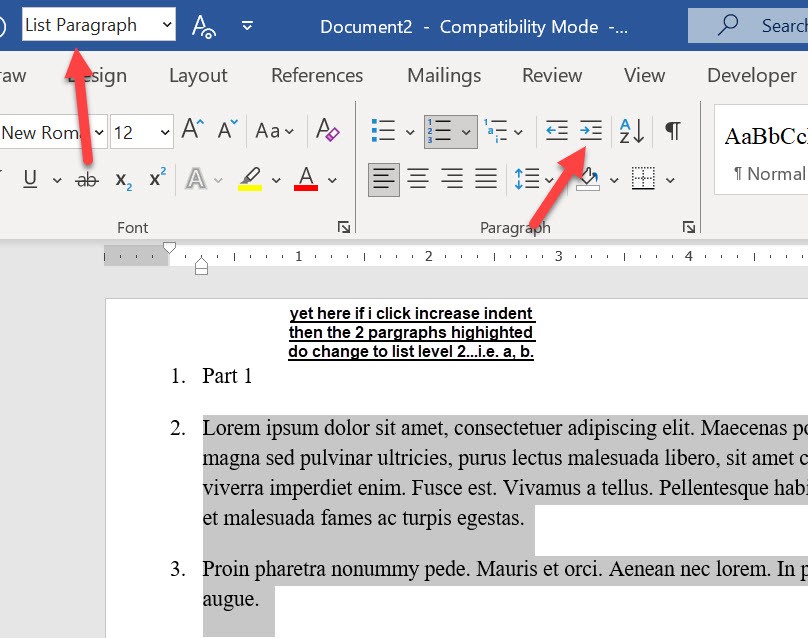Open the font color dropdown arrow
The height and width of the screenshot is (638, 808).
pyautogui.click(x=332, y=180)
